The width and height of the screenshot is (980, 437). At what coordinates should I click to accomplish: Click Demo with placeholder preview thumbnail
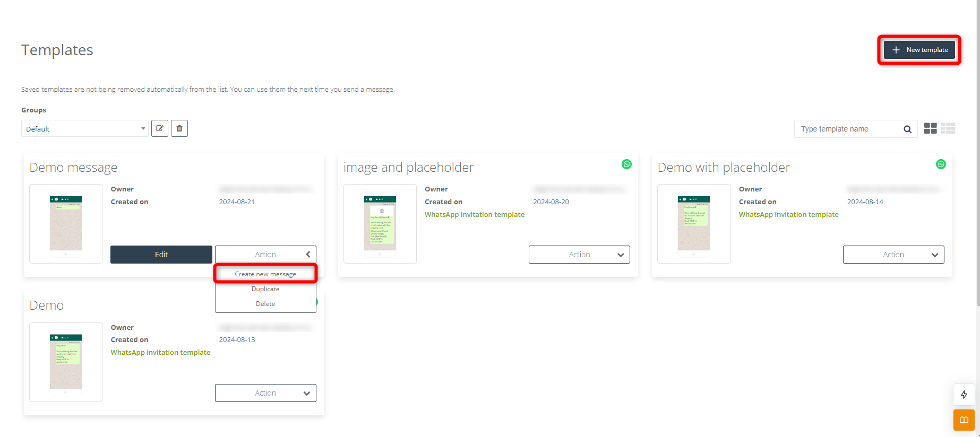point(694,224)
